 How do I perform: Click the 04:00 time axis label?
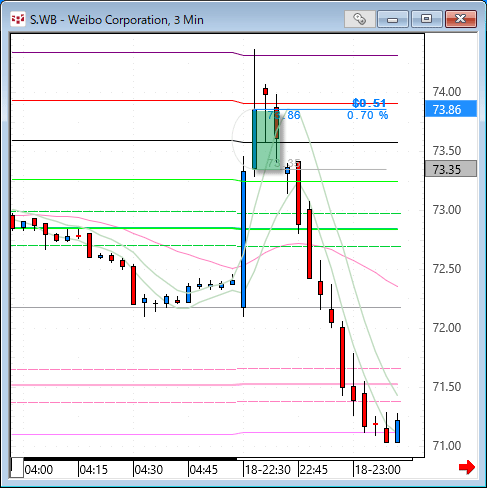(x=39, y=470)
